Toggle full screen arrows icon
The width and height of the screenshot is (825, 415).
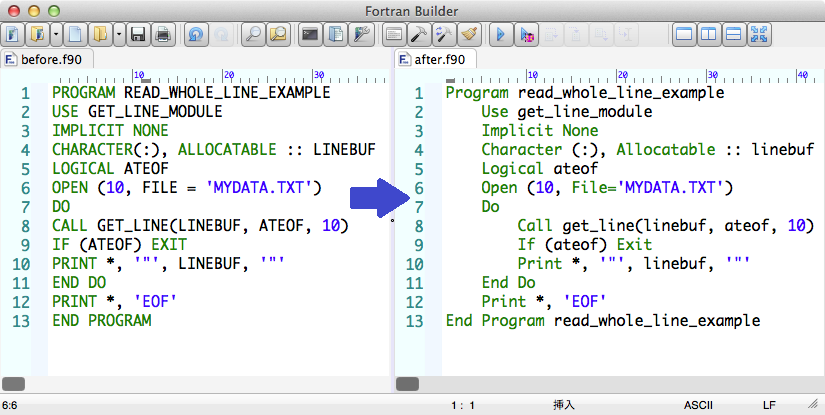click(759, 35)
